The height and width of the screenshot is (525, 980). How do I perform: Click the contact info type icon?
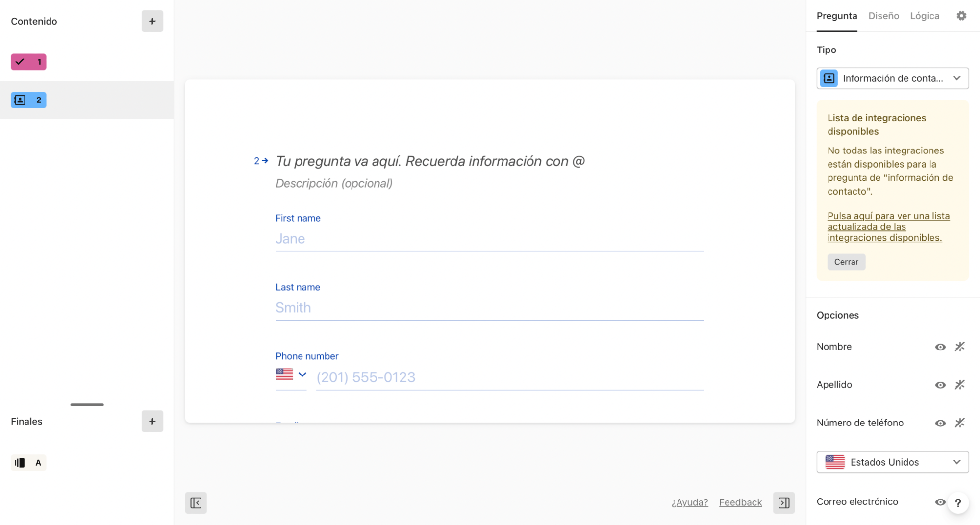829,78
